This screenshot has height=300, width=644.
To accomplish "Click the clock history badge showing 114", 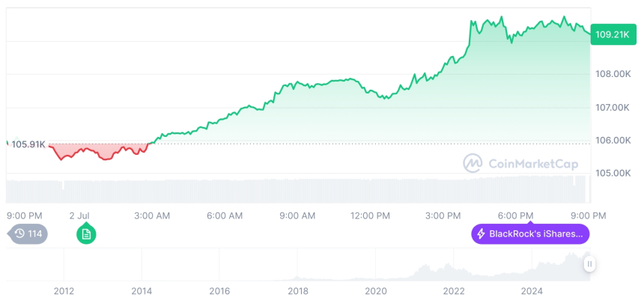I will [28, 234].
